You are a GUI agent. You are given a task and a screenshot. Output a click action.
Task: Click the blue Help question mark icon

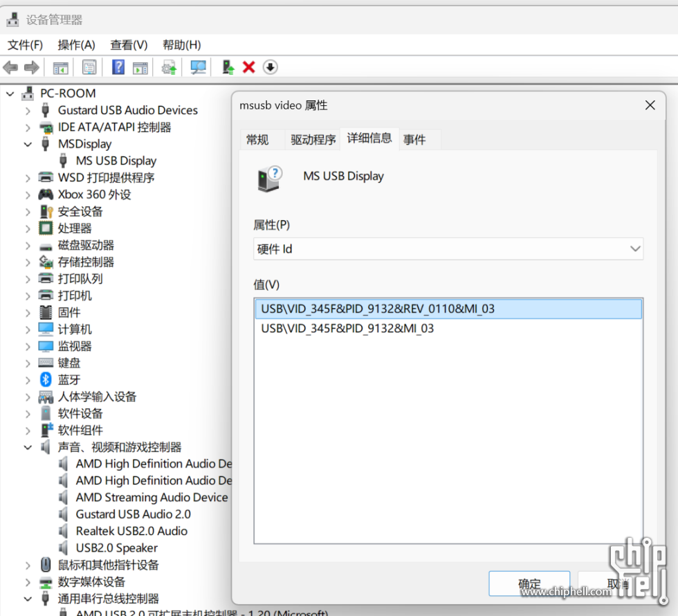[x=118, y=67]
